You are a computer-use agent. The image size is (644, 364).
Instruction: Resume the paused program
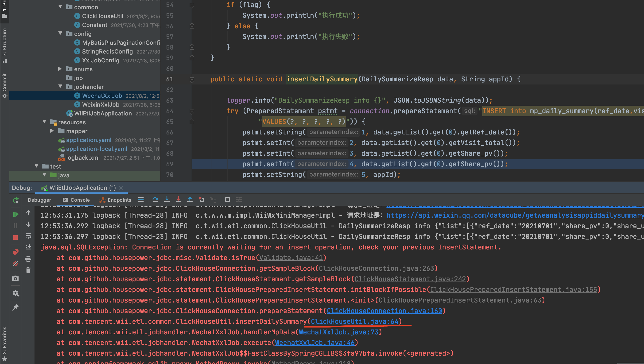[15, 214]
